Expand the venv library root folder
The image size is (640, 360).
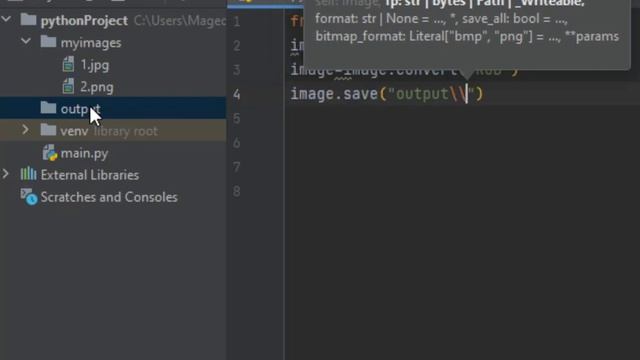(x=26, y=130)
